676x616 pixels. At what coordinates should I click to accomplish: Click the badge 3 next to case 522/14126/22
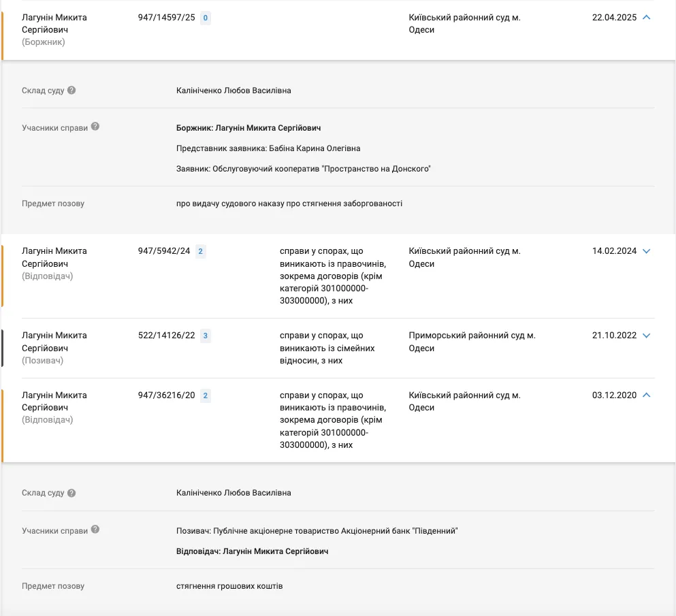(x=205, y=336)
